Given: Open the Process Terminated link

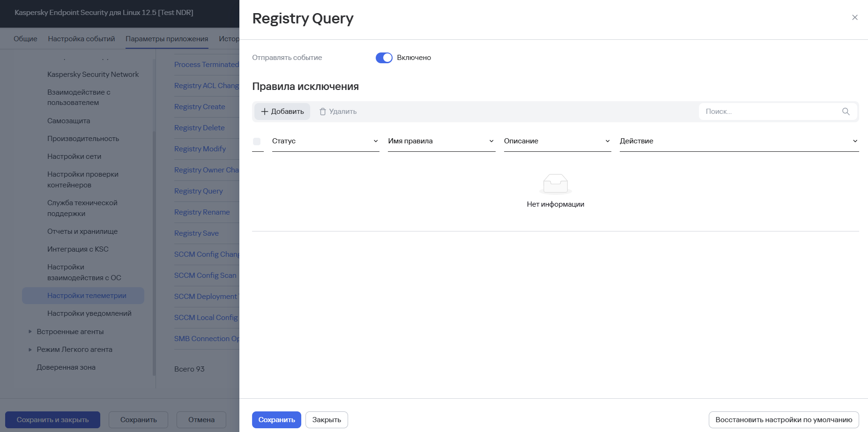Looking at the screenshot, I should coord(207,65).
